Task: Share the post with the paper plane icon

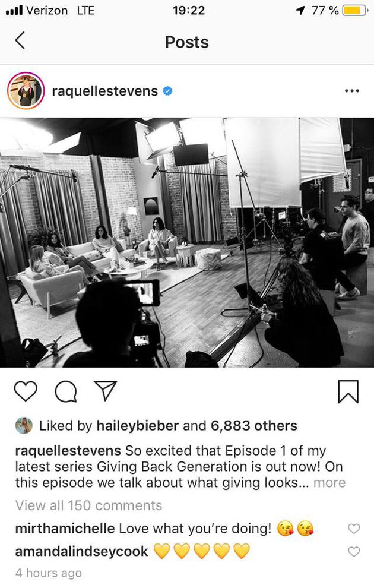Action: 105,391
